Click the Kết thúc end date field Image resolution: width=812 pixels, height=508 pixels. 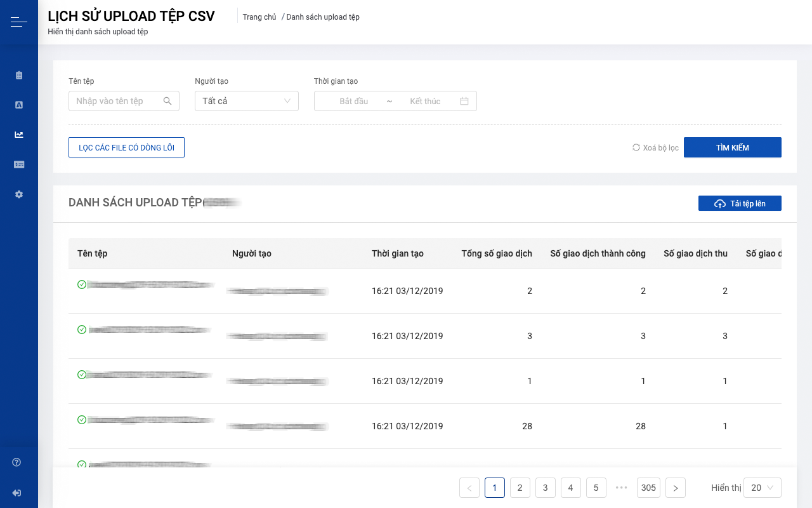pos(425,101)
